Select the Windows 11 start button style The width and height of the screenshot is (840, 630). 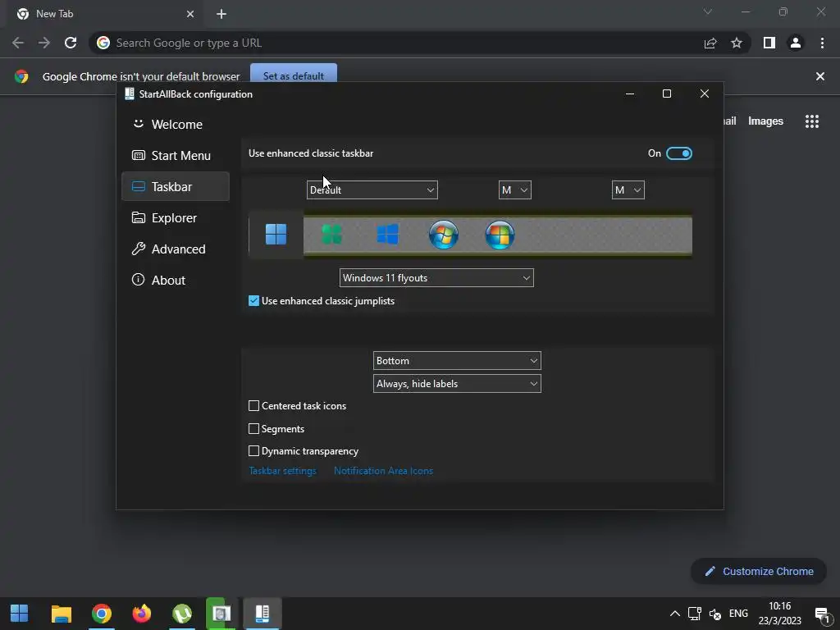[276, 235]
